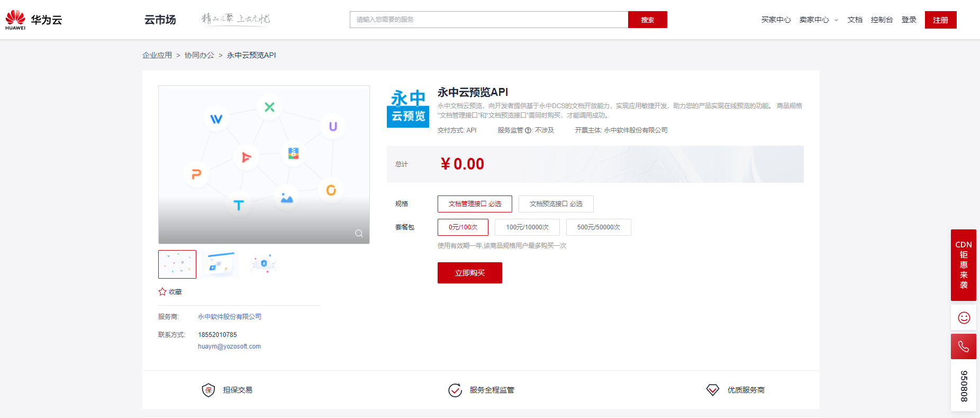Click the large product preview image
980x418 pixels.
264,165
